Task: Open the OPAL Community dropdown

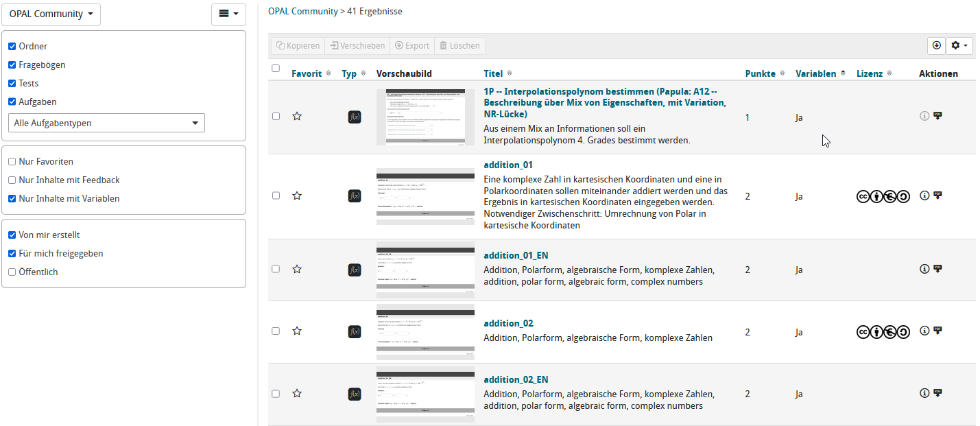Action: click(51, 14)
